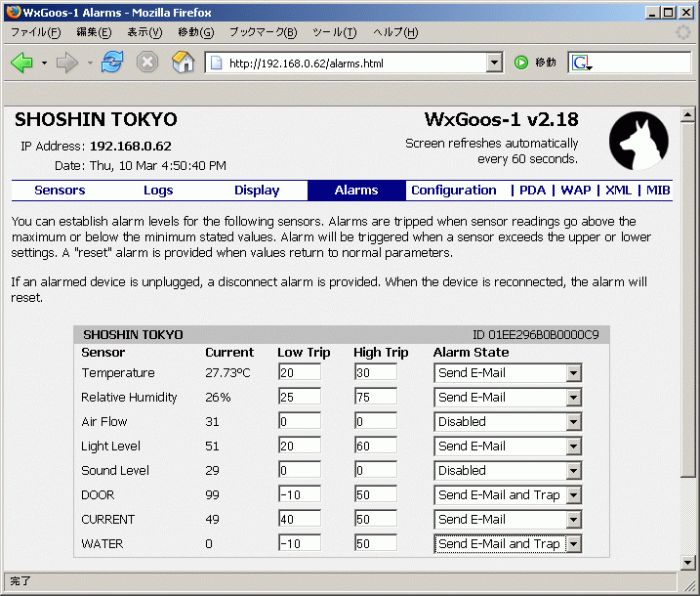Screen dimensions: 700x596
Task: Open the Configuration tab
Action: [x=454, y=191]
